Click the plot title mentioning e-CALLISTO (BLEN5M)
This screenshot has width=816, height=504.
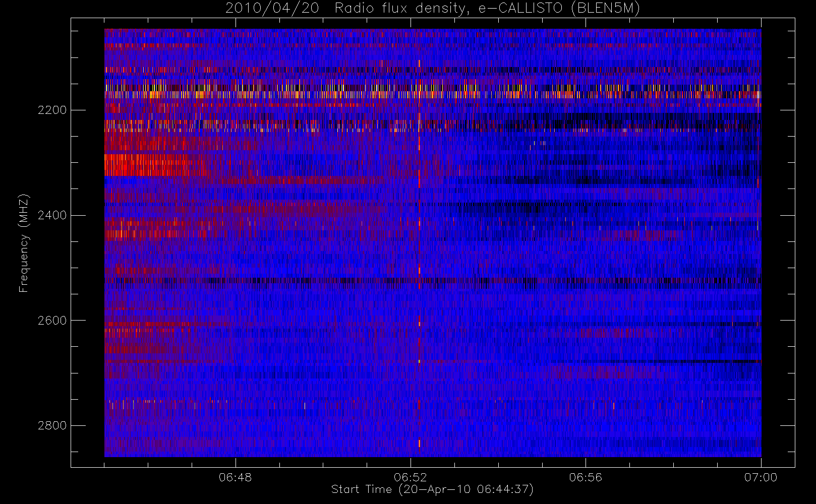433,9
